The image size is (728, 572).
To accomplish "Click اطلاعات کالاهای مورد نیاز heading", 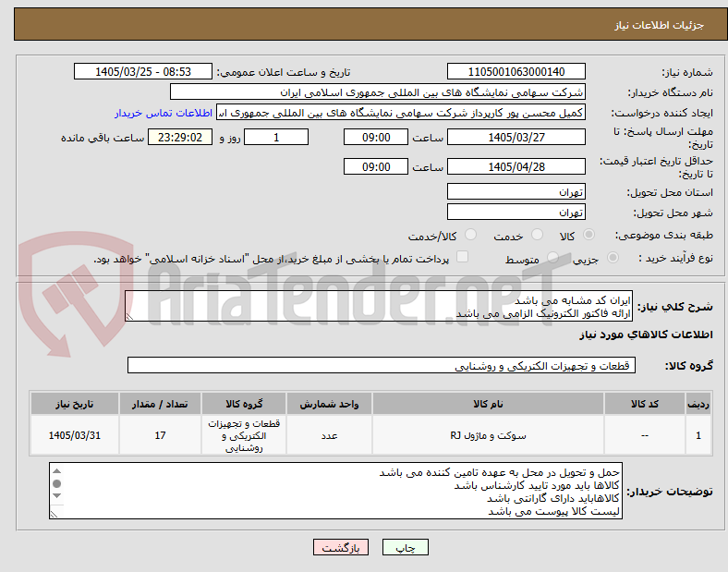I will tap(646, 335).
